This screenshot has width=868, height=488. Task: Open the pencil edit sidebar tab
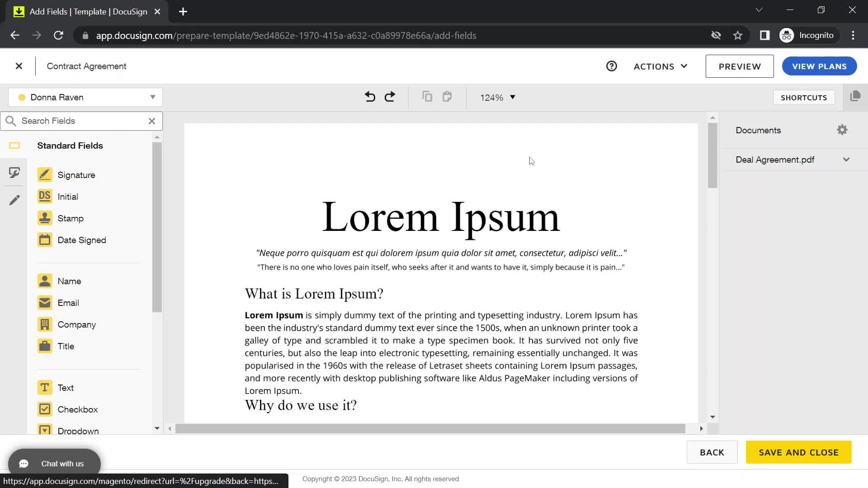(14, 200)
